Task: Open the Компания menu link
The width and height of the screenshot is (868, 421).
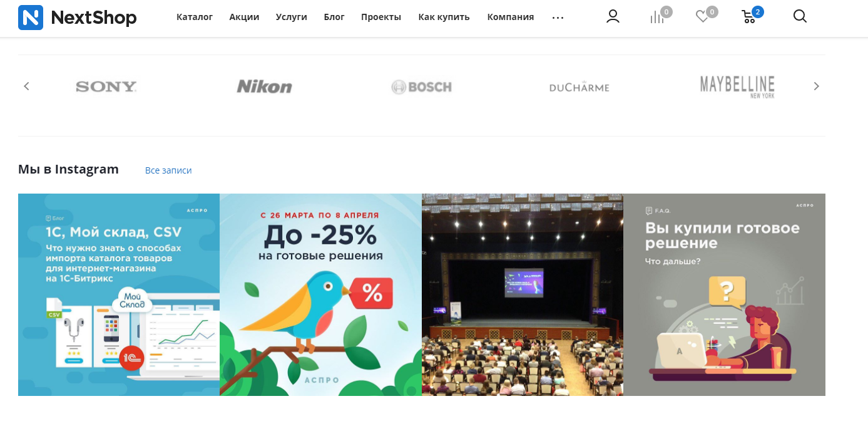Action: click(511, 17)
